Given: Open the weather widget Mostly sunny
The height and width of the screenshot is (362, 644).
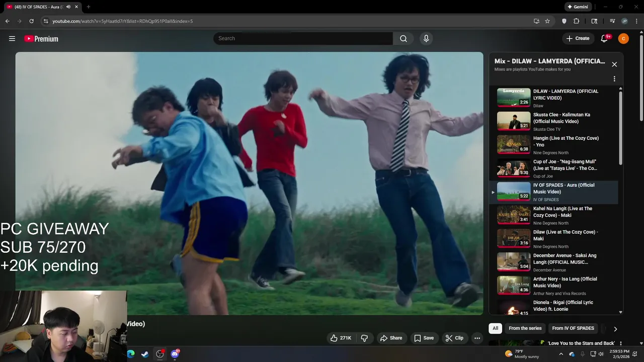Looking at the screenshot, I should click(x=522, y=354).
